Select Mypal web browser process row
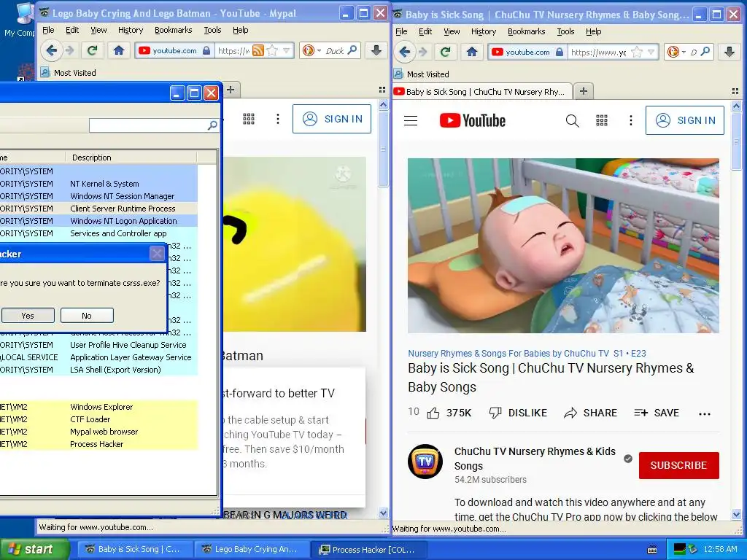 click(x=98, y=432)
